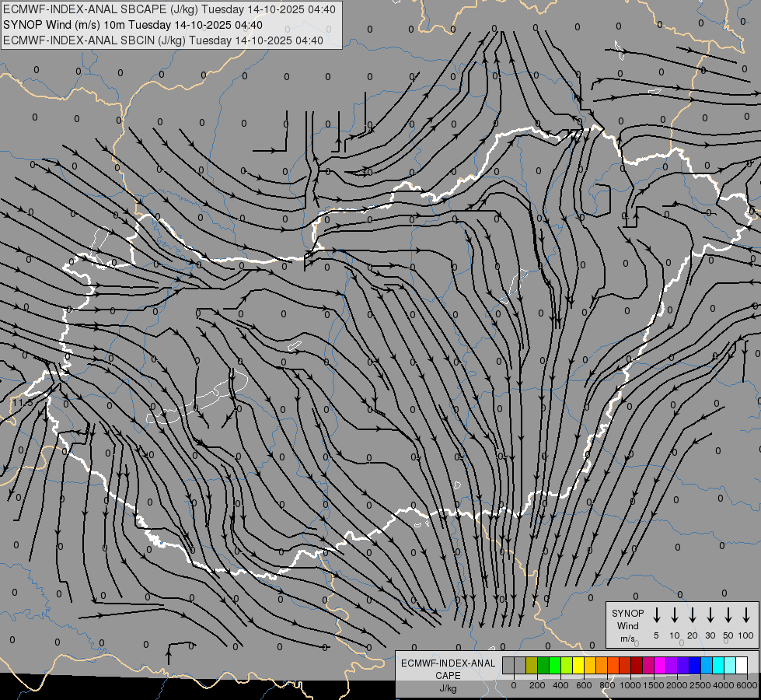The height and width of the screenshot is (700, 761).
Task: Select the SYNOP Wind 10m title line
Action: 138,25
